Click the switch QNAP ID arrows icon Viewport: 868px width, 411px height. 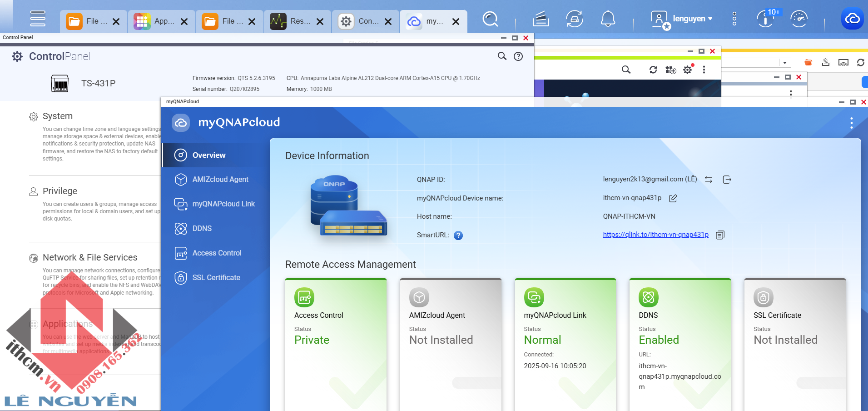709,180
